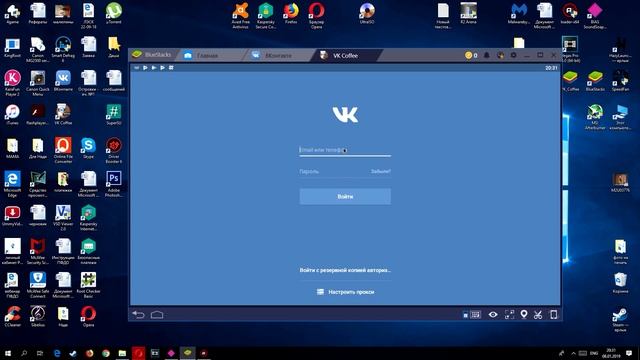The image size is (640, 360).
Task: Open BlueStacks keyboard controls icon
Action: [476, 315]
